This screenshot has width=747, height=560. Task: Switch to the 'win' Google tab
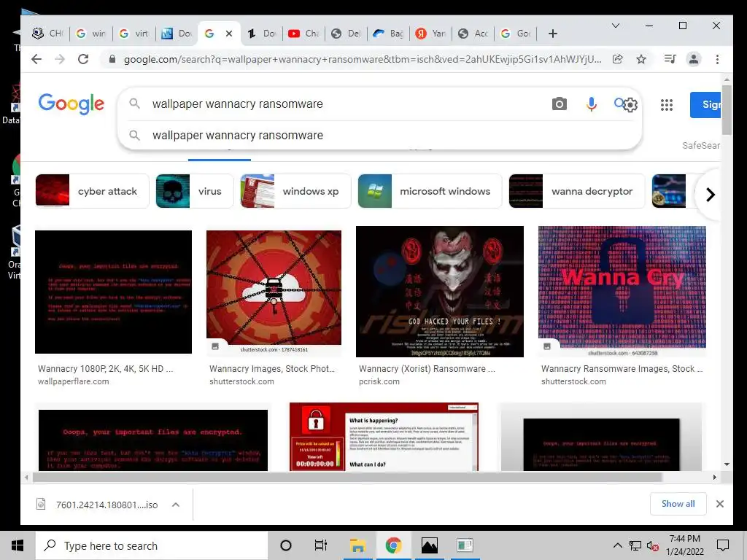(91, 34)
